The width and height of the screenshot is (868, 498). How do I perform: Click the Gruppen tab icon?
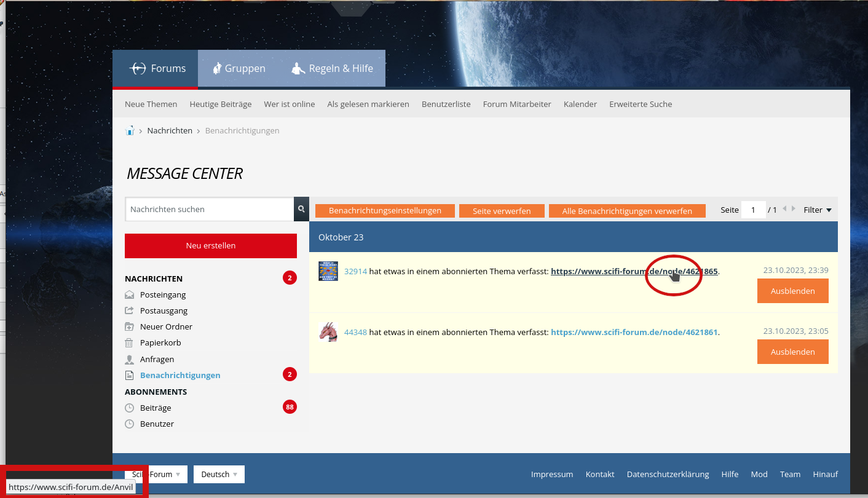pyautogui.click(x=217, y=68)
